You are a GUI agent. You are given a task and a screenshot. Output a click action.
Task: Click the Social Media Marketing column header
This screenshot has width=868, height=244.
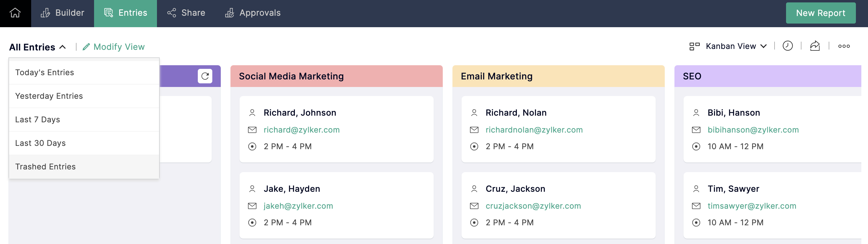(336, 76)
